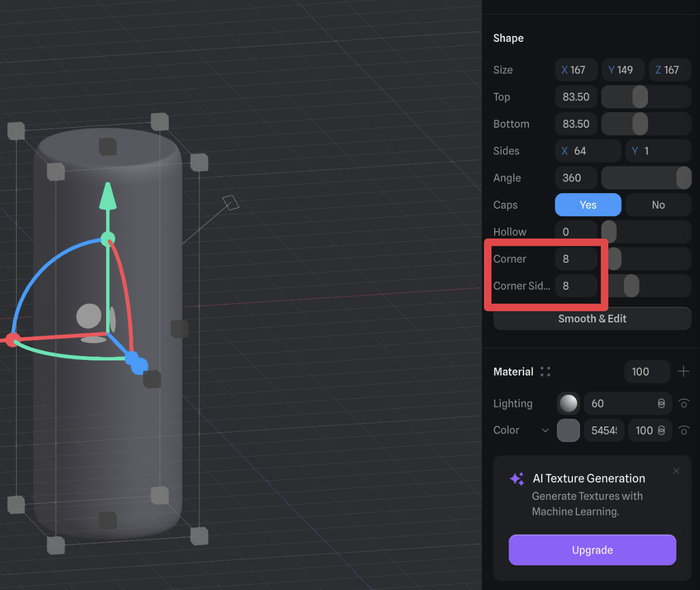Toggle visibility of the Lighting layer
700x590 pixels.
684,403
